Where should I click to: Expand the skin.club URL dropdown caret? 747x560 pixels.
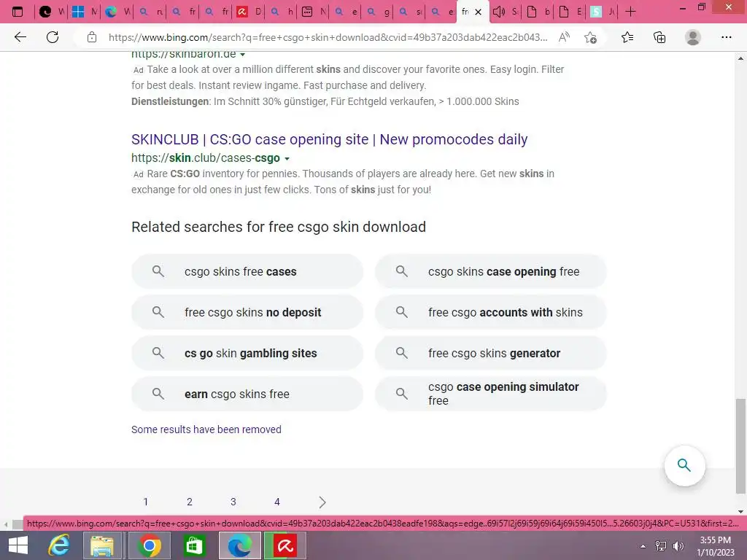[x=287, y=158]
